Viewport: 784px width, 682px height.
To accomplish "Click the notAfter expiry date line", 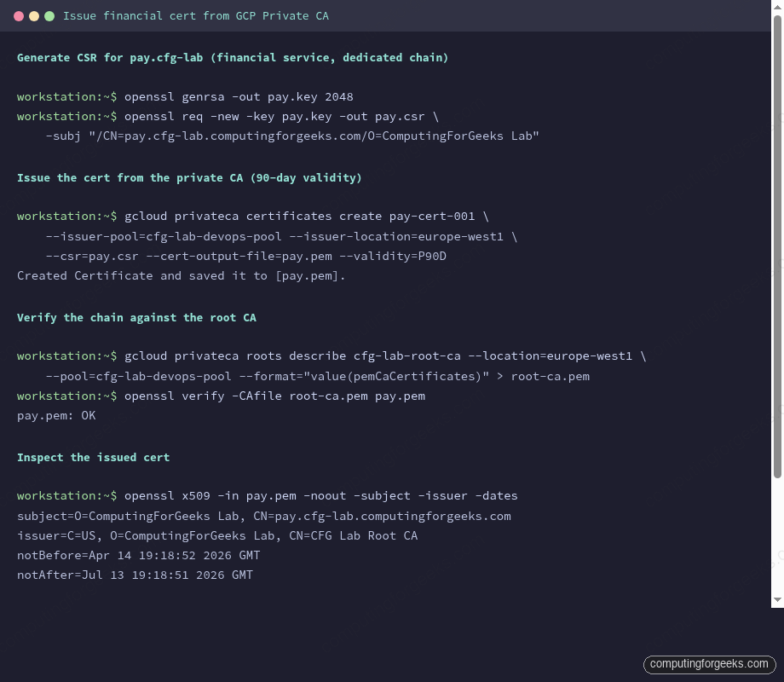I will click(135, 575).
